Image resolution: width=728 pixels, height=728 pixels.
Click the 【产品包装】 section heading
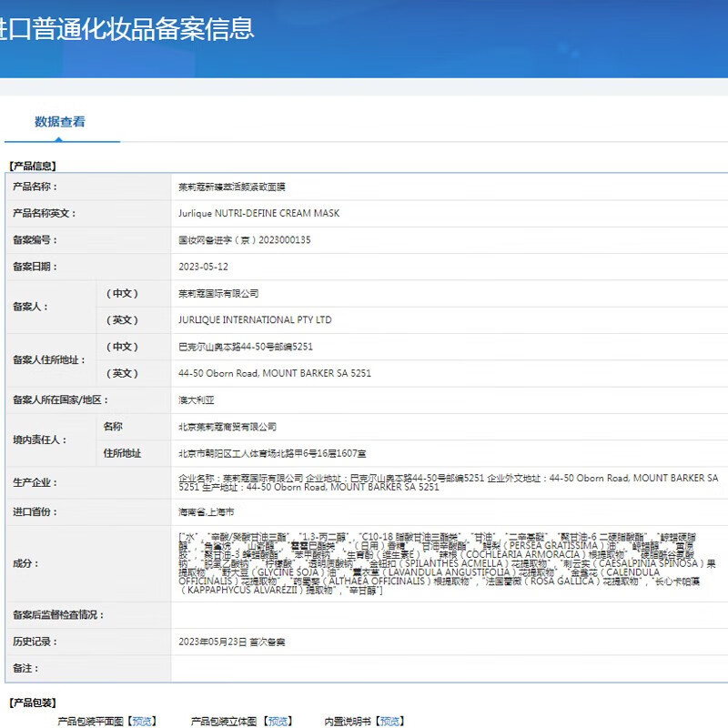[32, 703]
